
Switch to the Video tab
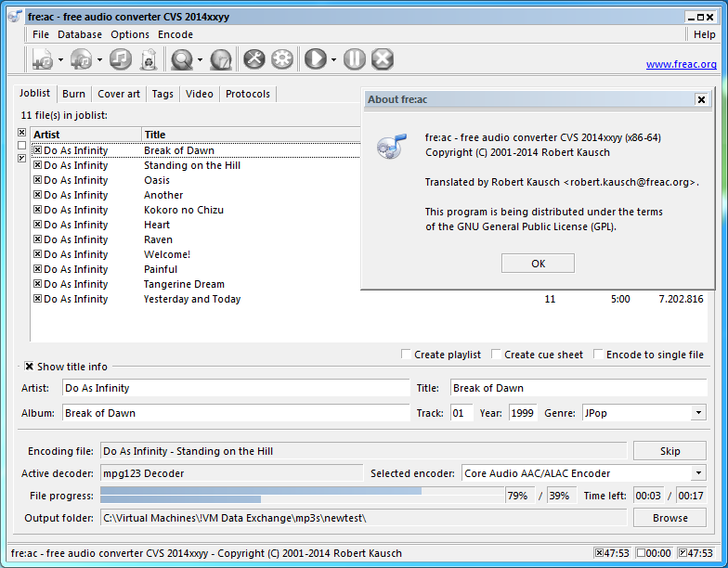coord(199,94)
